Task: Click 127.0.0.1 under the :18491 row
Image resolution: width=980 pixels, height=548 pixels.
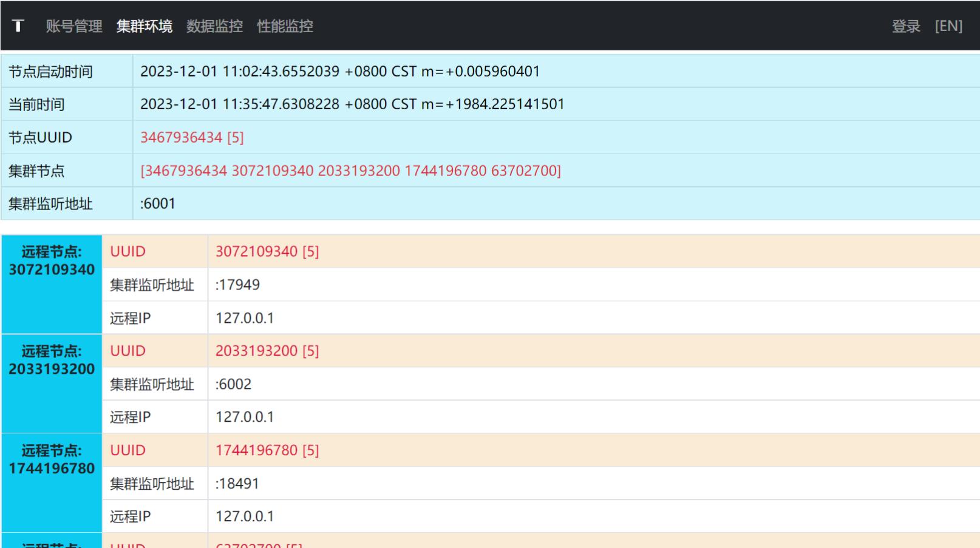Action: point(245,516)
